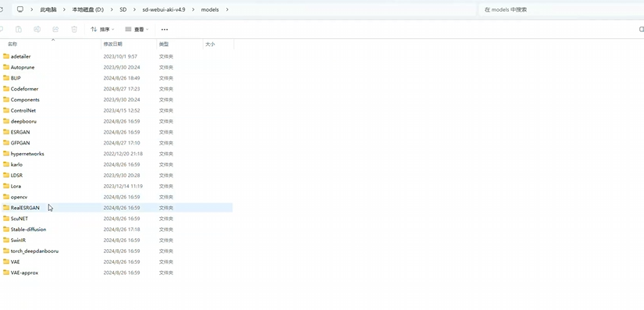Expand the chevron after SD breadcrumb
The height and width of the screenshot is (310, 644).
(x=134, y=9)
